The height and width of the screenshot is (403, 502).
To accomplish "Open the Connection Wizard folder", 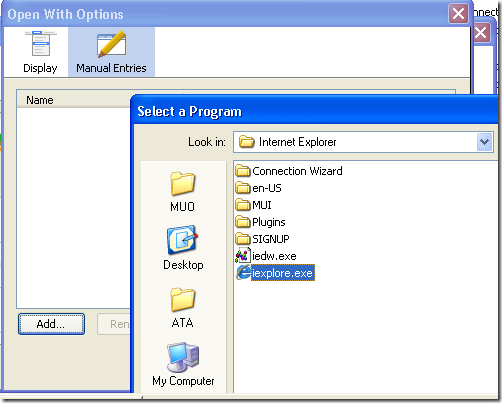I will pos(289,171).
